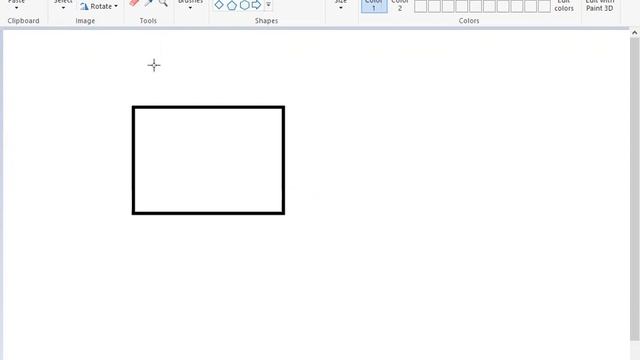Pick the last empty custom color slot
Image resolution: width=640 pixels, height=360 pixels.
pyautogui.click(x=544, y=6)
